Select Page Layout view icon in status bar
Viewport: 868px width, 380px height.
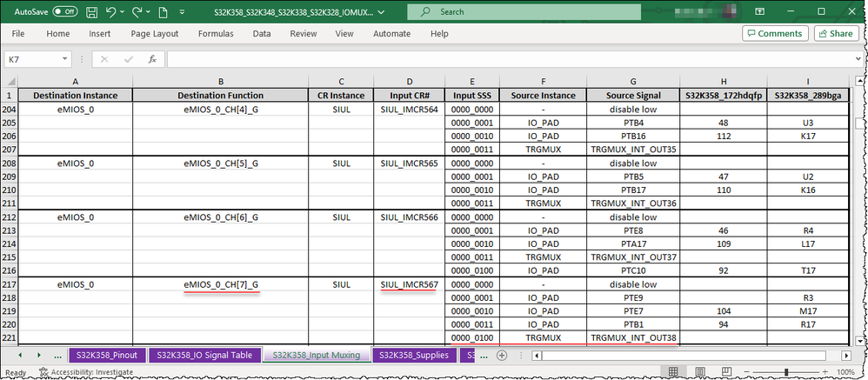[x=700, y=371]
